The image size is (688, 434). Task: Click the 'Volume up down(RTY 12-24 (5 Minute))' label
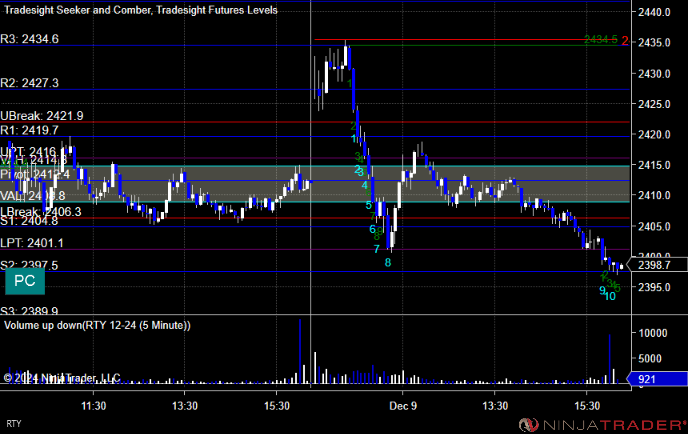click(97, 326)
